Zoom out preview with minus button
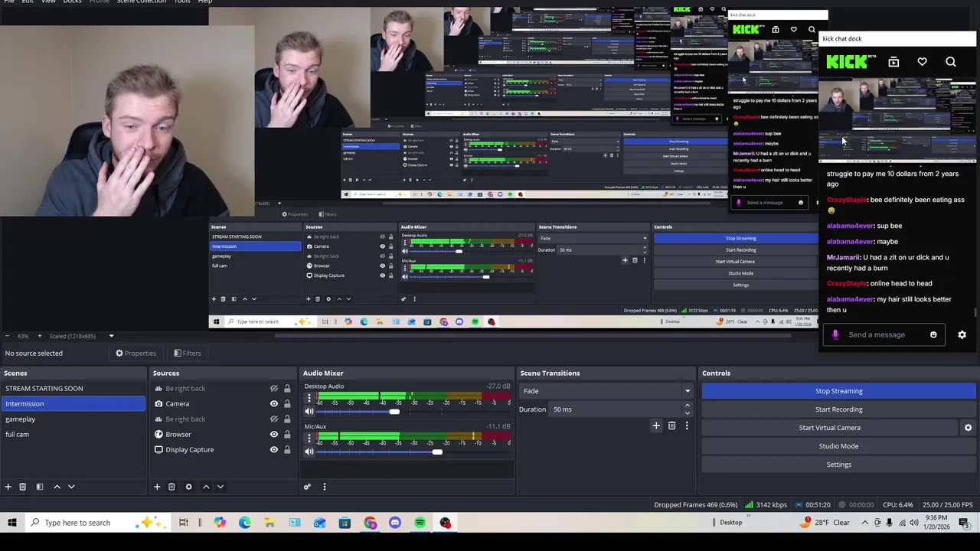Viewport: 980px width, 551px height. point(6,336)
